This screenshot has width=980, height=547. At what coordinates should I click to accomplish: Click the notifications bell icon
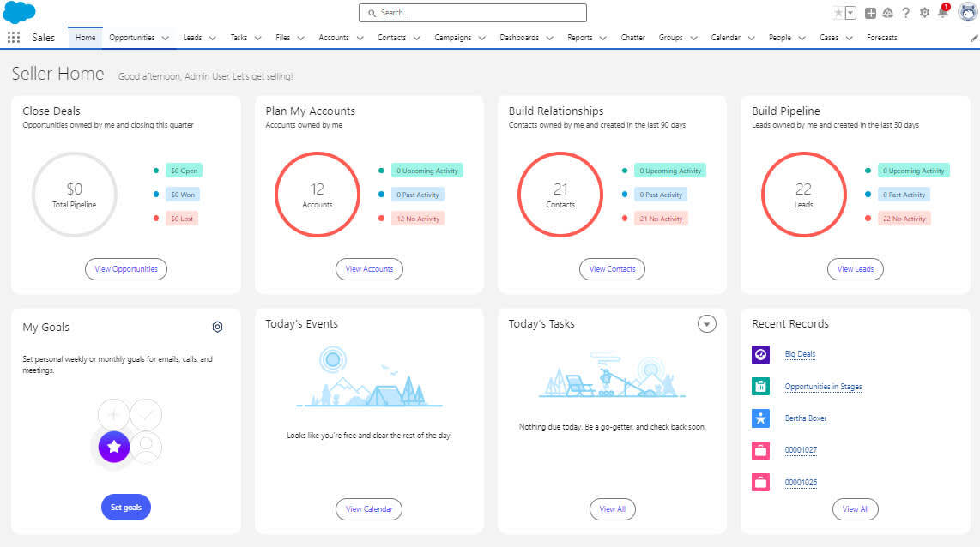tap(942, 12)
